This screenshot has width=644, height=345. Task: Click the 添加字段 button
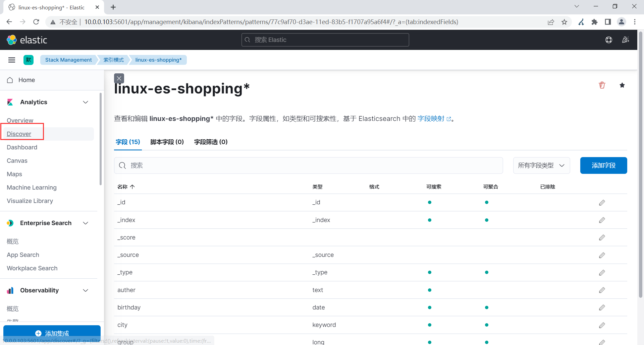[x=603, y=165]
